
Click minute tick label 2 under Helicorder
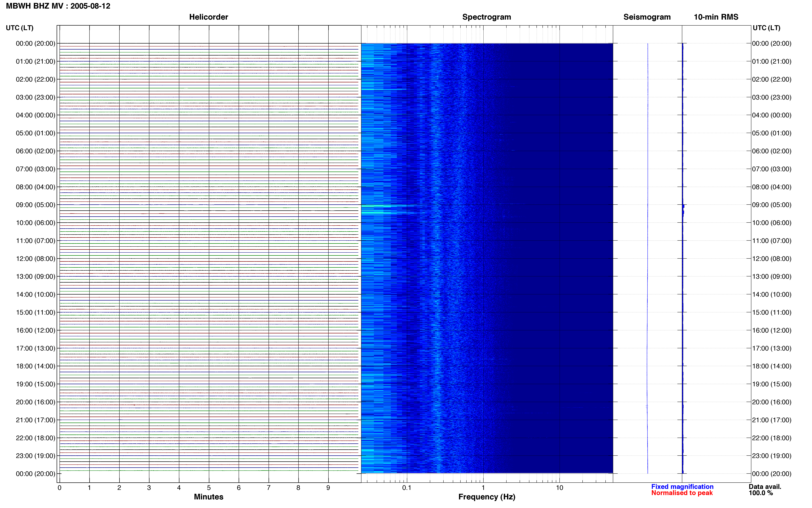pos(119,488)
